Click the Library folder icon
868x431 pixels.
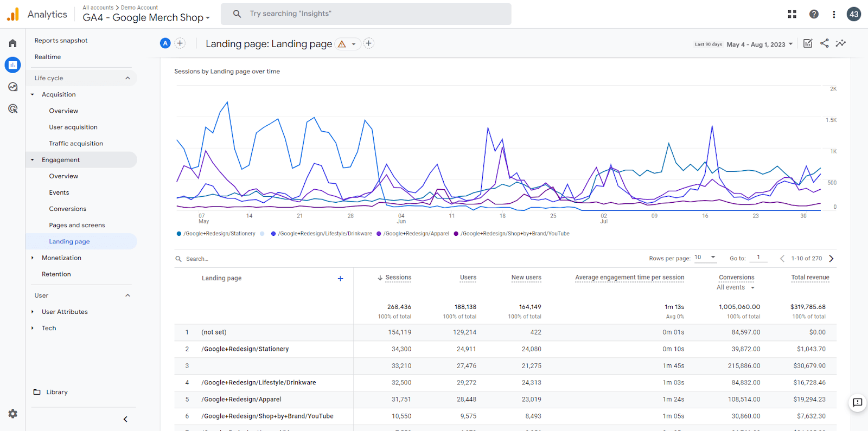37,392
